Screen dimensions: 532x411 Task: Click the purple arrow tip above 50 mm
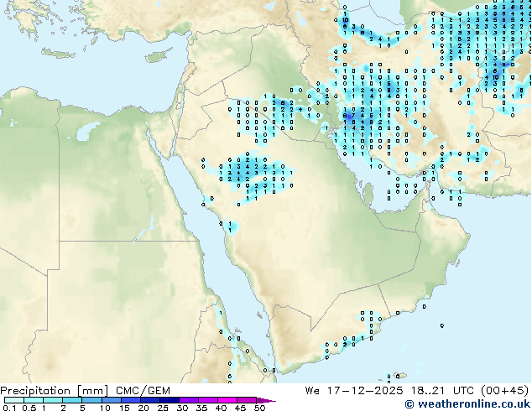click(266, 401)
